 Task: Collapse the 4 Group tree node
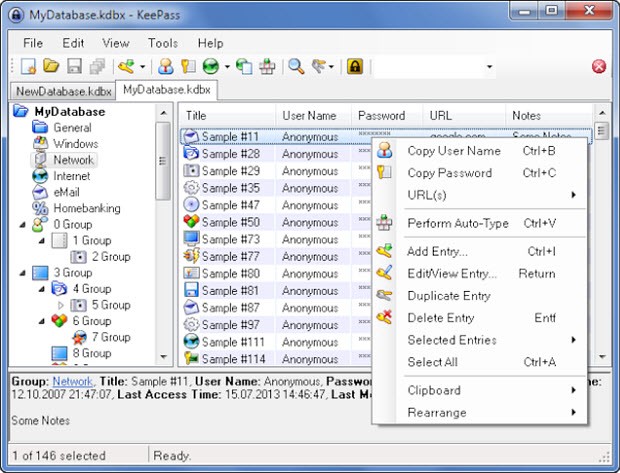tap(42, 289)
